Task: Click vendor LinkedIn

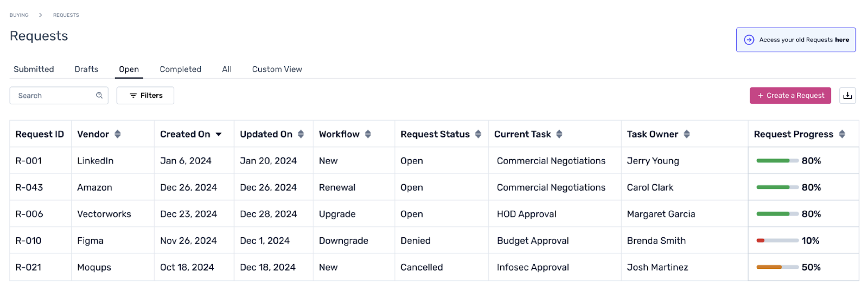Action: (x=95, y=161)
